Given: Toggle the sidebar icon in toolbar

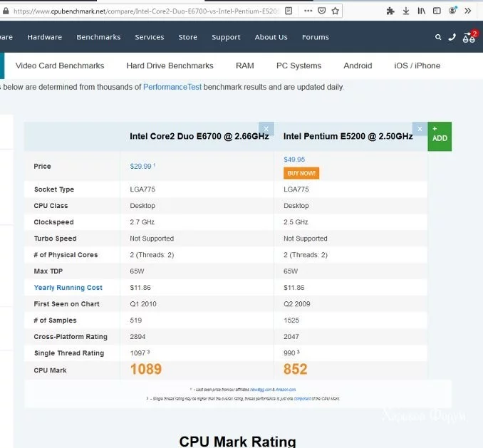Looking at the screenshot, I should (437, 11).
